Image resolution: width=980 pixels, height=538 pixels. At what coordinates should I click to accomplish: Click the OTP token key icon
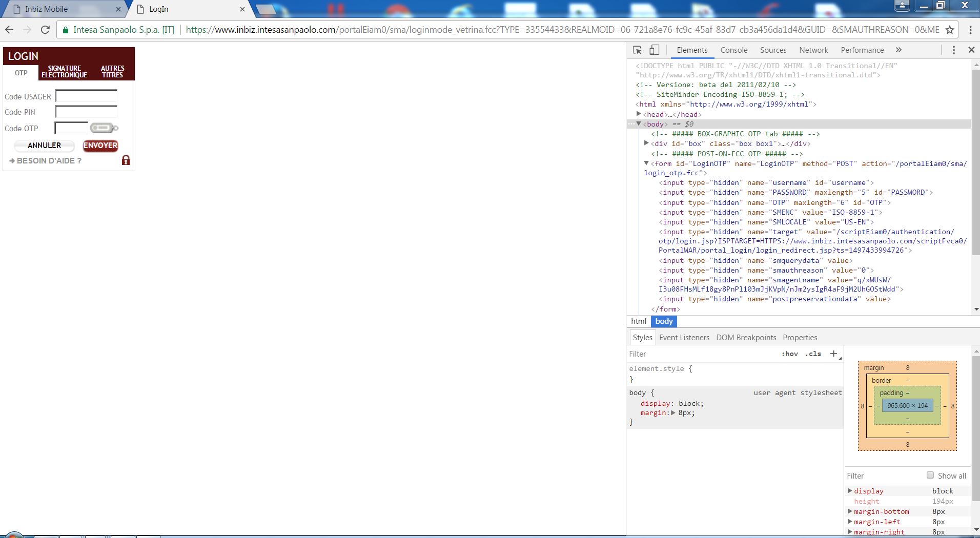coord(104,128)
